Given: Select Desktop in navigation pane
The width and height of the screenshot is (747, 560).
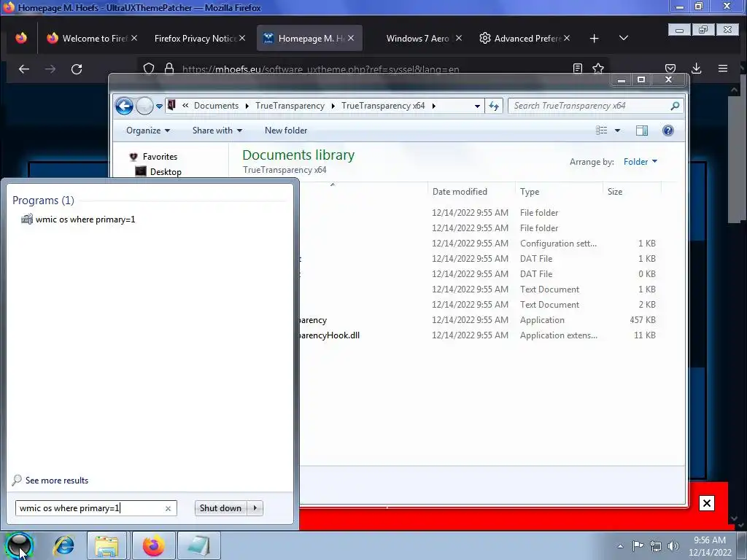Looking at the screenshot, I should coord(166,172).
